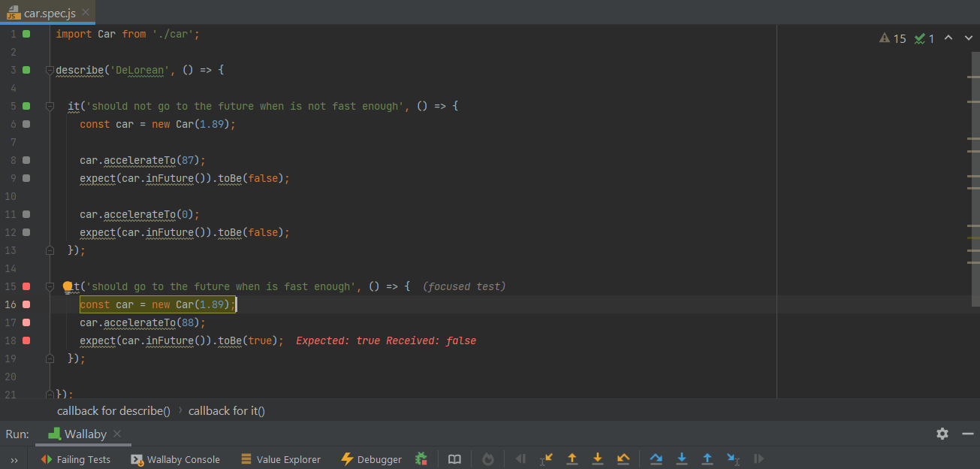Collapse the first it block on line 5
Screen dimensions: 980x469
50,106
